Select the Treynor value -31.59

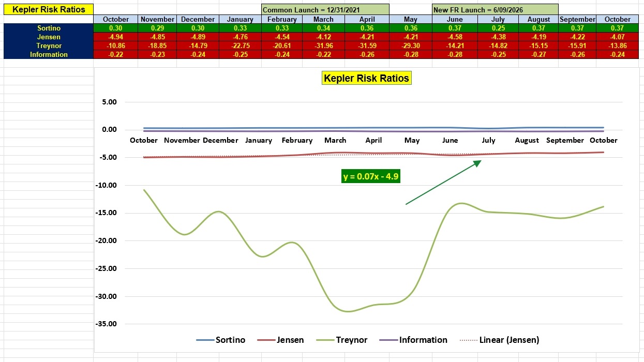point(368,46)
